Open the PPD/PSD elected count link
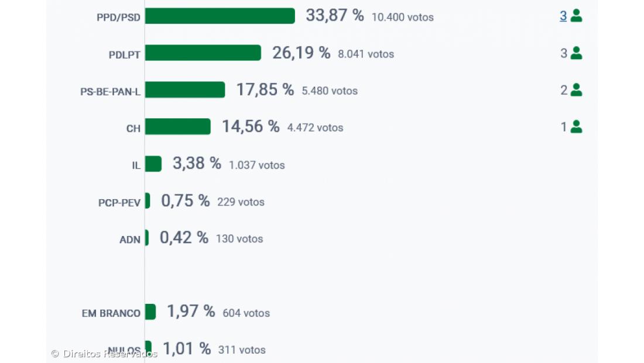644x363 pixels. (563, 16)
